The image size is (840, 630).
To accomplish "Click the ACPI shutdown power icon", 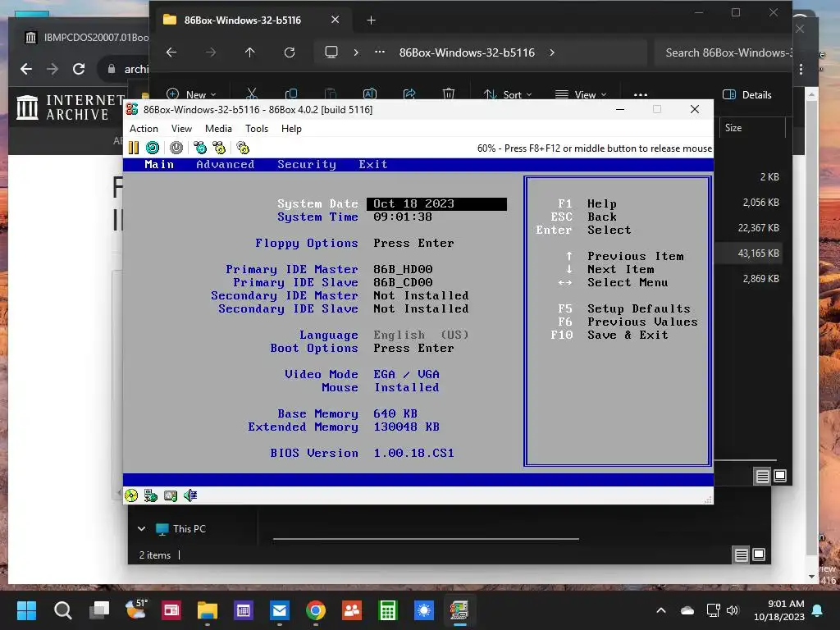I will 176,148.
